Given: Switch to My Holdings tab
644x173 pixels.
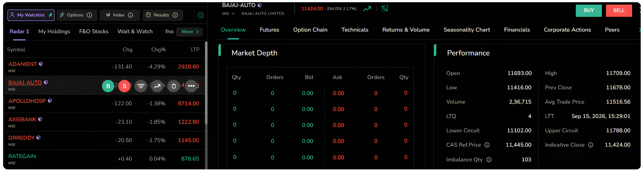Looking at the screenshot, I should (54, 31).
